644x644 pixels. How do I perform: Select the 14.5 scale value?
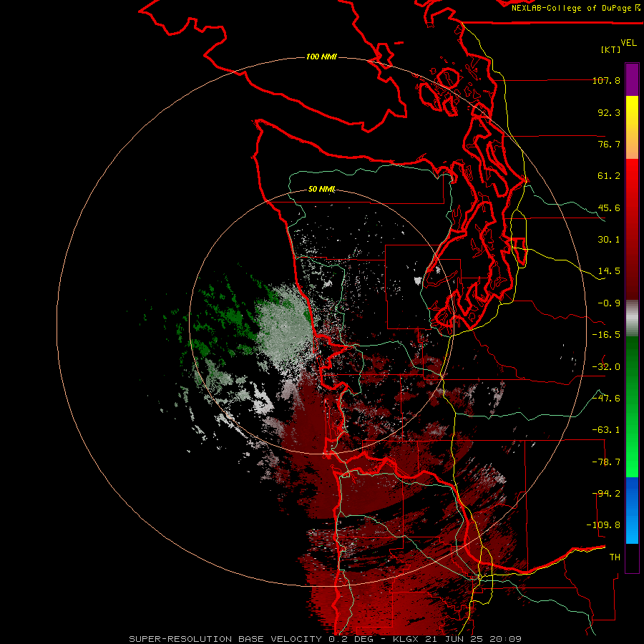pyautogui.click(x=609, y=271)
